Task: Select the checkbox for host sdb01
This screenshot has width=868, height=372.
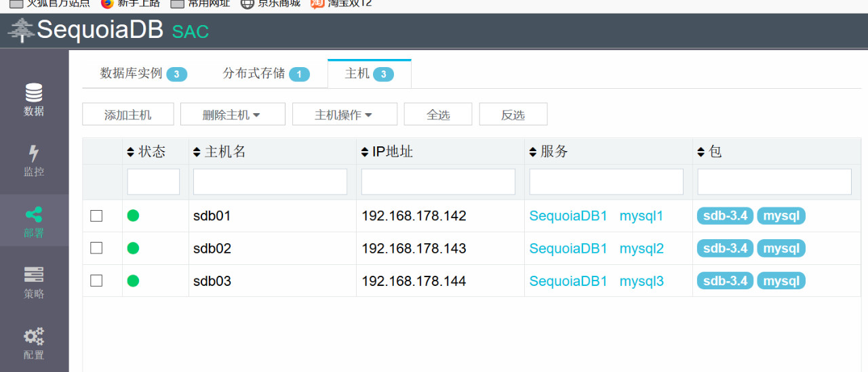Action: click(96, 215)
